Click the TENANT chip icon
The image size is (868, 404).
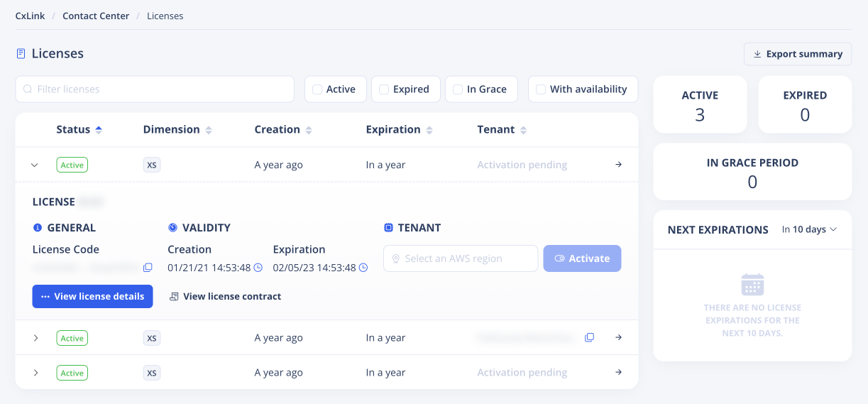click(388, 228)
